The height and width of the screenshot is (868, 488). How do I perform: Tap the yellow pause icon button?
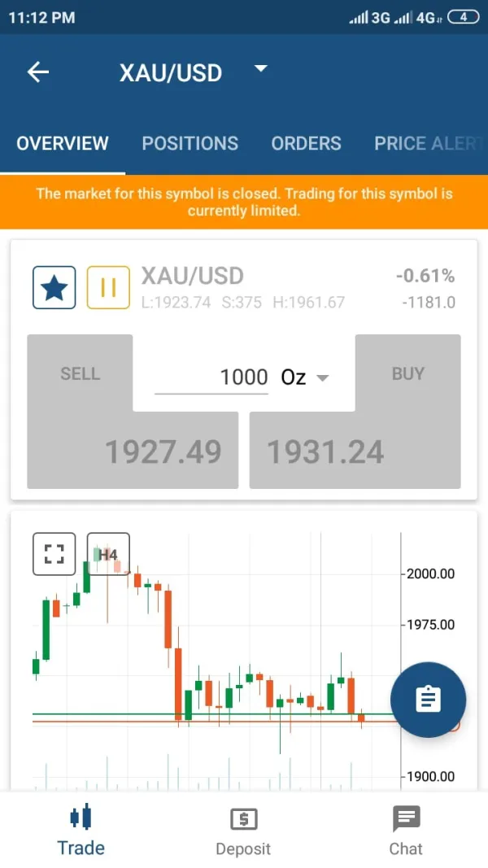pos(108,287)
